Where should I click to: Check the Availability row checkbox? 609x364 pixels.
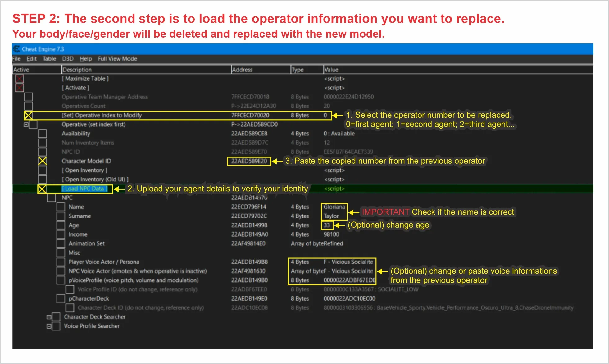[x=42, y=134]
